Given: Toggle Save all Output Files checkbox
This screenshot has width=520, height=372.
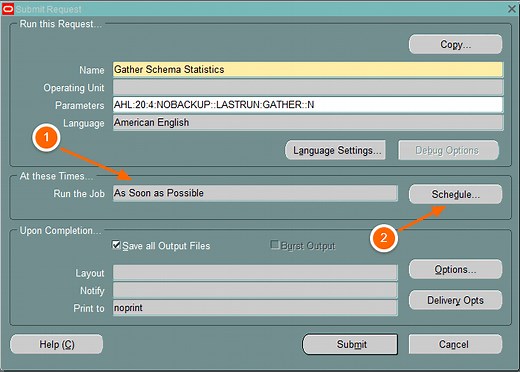Looking at the screenshot, I should coord(116,245).
